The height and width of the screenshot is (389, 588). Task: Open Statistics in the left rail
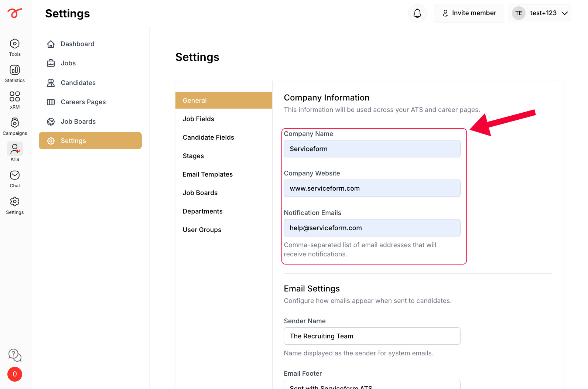click(15, 74)
